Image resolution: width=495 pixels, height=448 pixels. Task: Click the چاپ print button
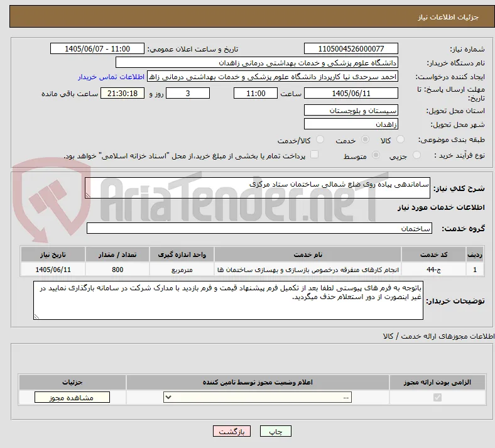coord(276,431)
